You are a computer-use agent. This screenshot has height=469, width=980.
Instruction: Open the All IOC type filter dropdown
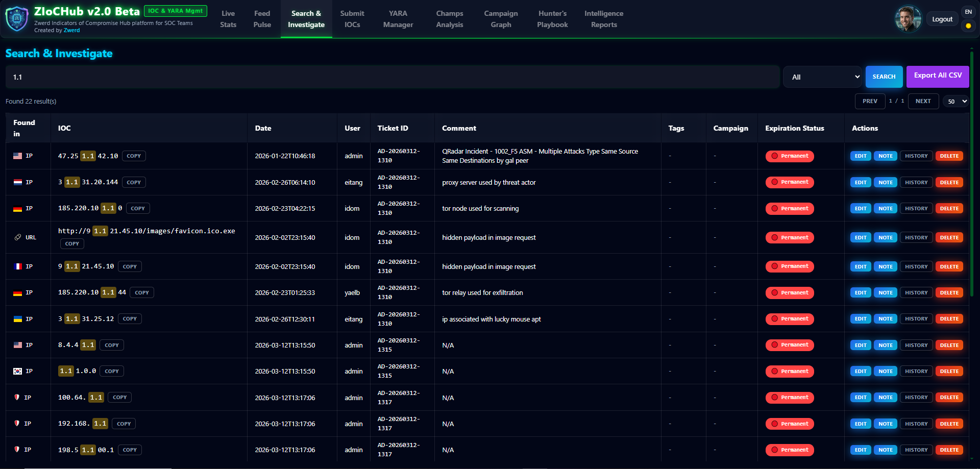(x=823, y=77)
